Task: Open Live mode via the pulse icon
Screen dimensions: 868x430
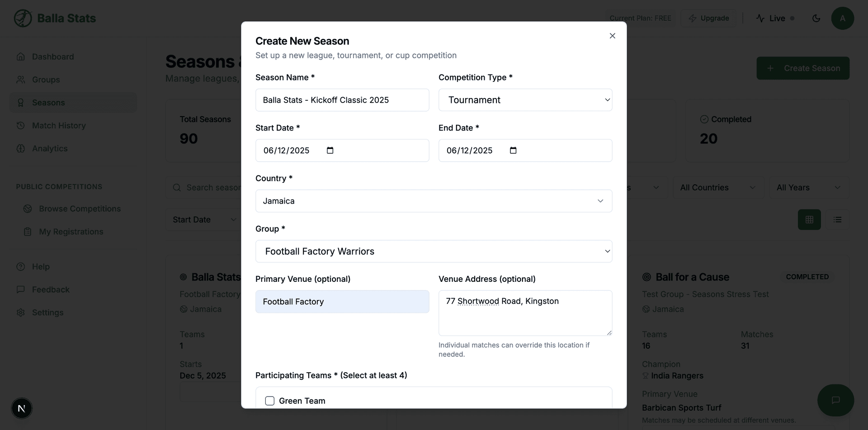Action: click(762, 18)
